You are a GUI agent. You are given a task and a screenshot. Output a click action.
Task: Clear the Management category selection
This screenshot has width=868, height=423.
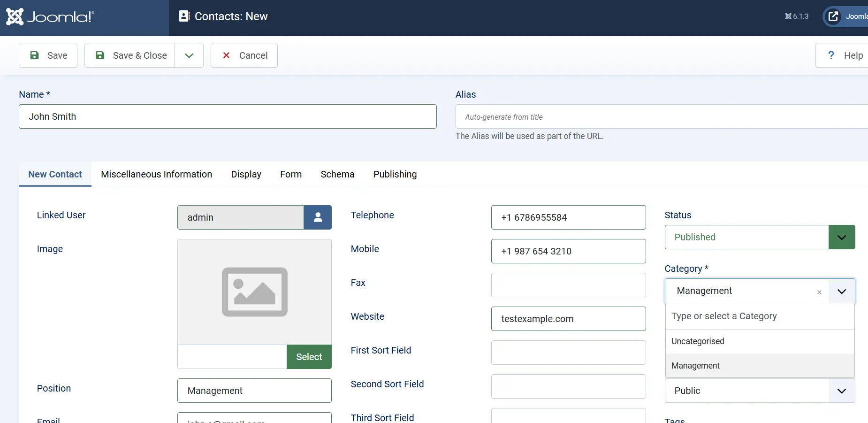click(819, 292)
